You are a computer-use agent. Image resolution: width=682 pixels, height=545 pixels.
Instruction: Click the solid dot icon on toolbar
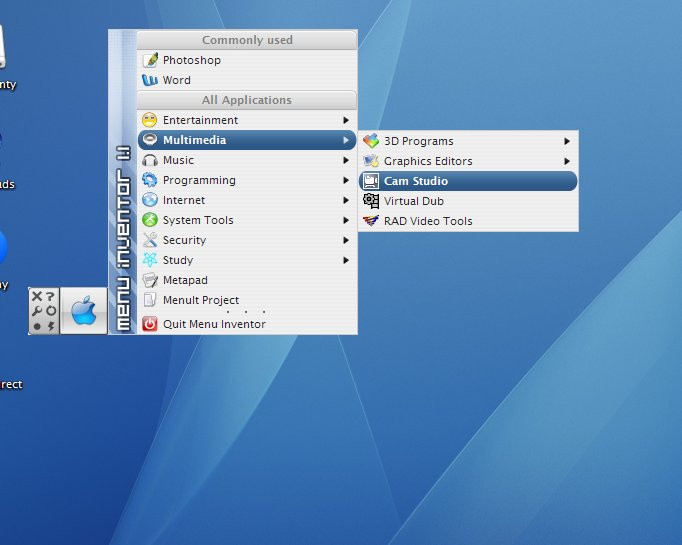tap(37, 326)
